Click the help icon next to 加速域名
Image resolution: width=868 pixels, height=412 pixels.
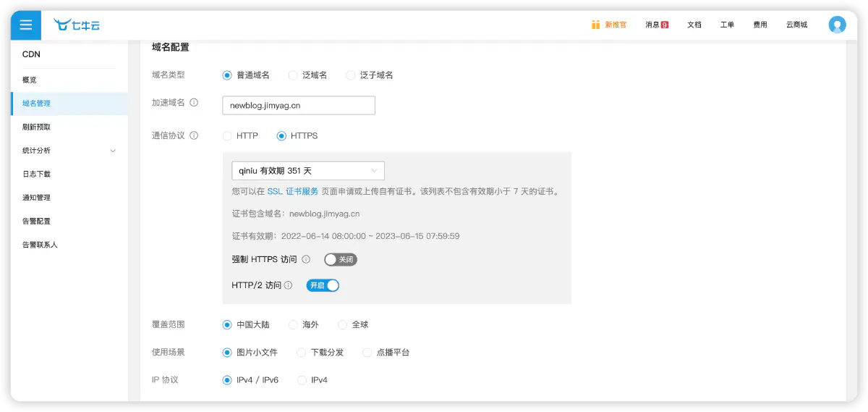(194, 103)
